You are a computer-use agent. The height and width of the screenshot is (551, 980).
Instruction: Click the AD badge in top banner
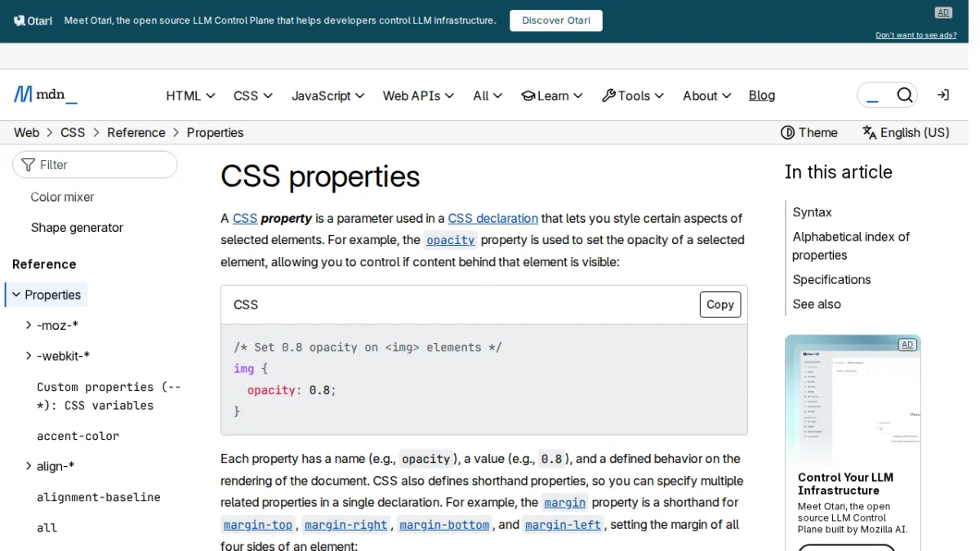click(943, 12)
